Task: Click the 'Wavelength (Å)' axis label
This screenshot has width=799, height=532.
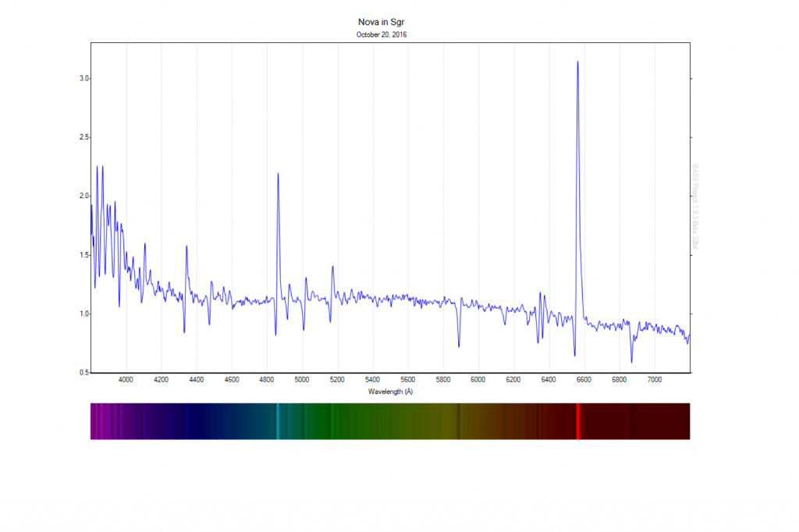Action: 391,392
